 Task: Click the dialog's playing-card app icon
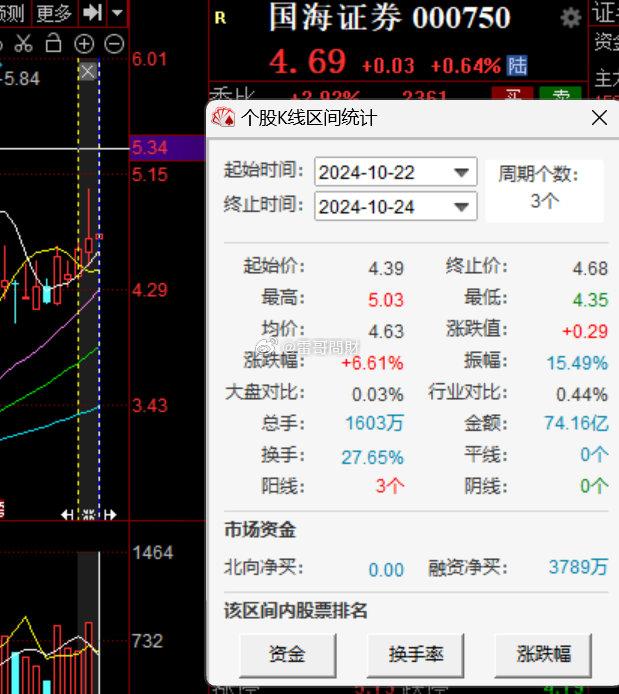[x=223, y=118]
